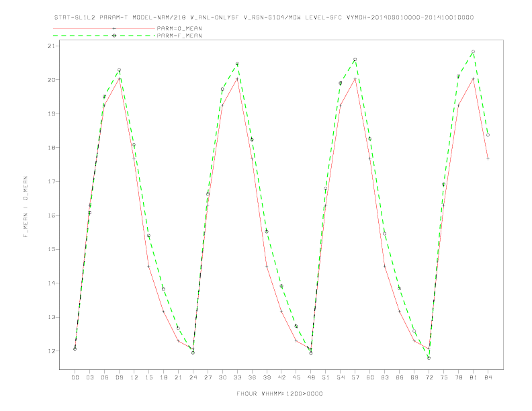Click x-axis tick label 15
This screenshot has width=532, height=411.
click(148, 377)
